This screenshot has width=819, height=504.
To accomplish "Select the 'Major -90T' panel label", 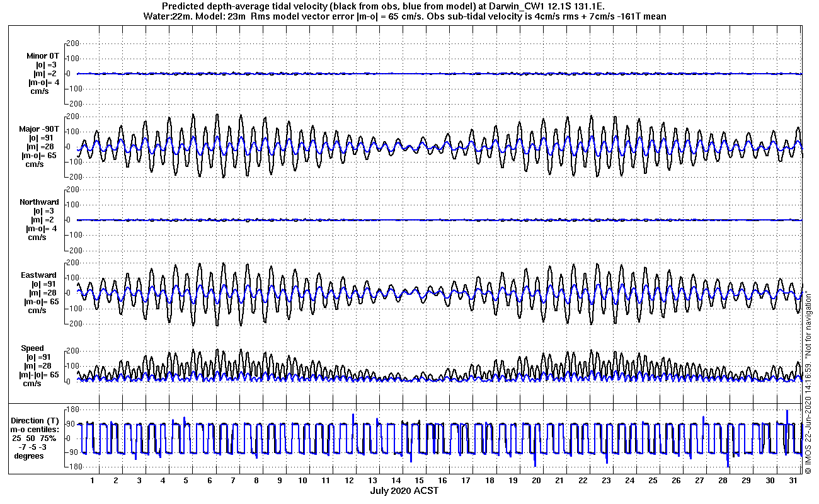I will coord(39,129).
